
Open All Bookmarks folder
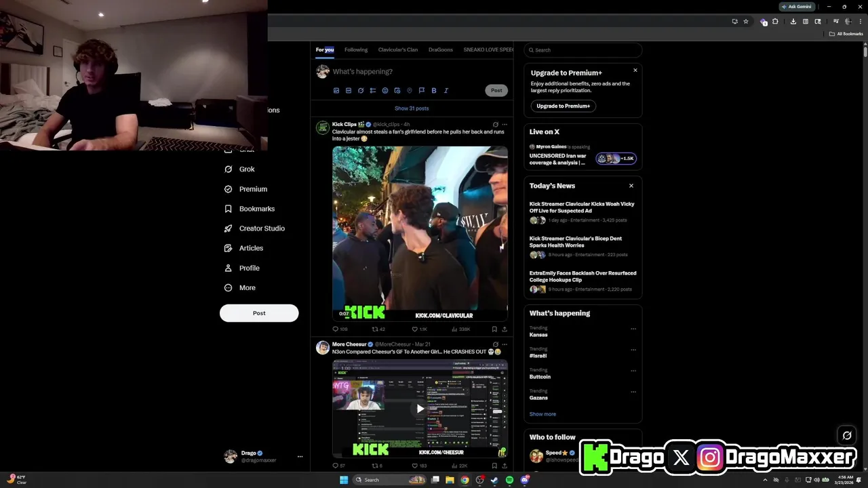point(846,34)
